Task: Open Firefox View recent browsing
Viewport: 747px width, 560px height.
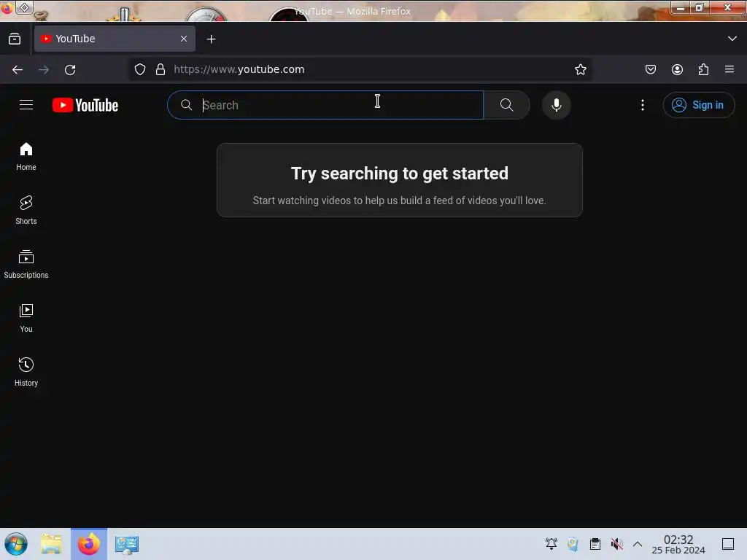Action: point(15,39)
